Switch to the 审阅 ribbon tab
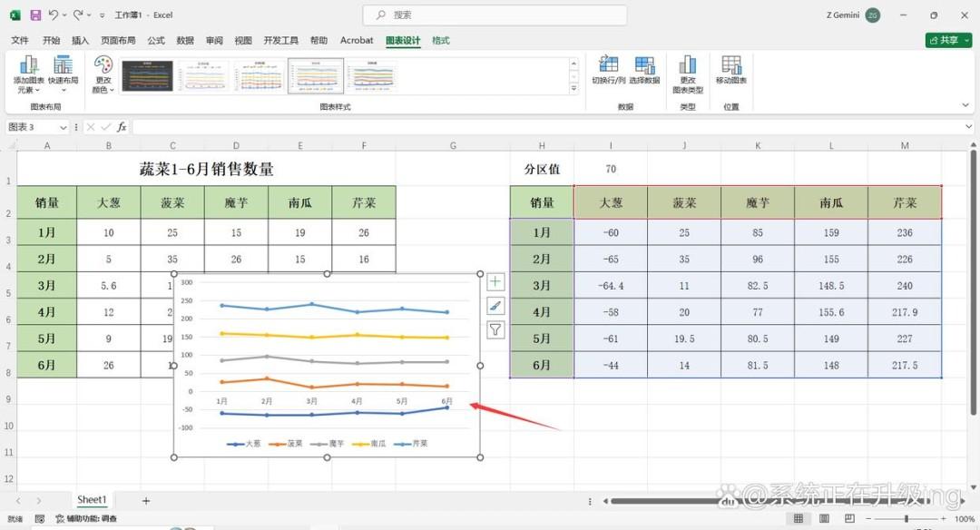Screen dimensions: 980x530 (214, 40)
